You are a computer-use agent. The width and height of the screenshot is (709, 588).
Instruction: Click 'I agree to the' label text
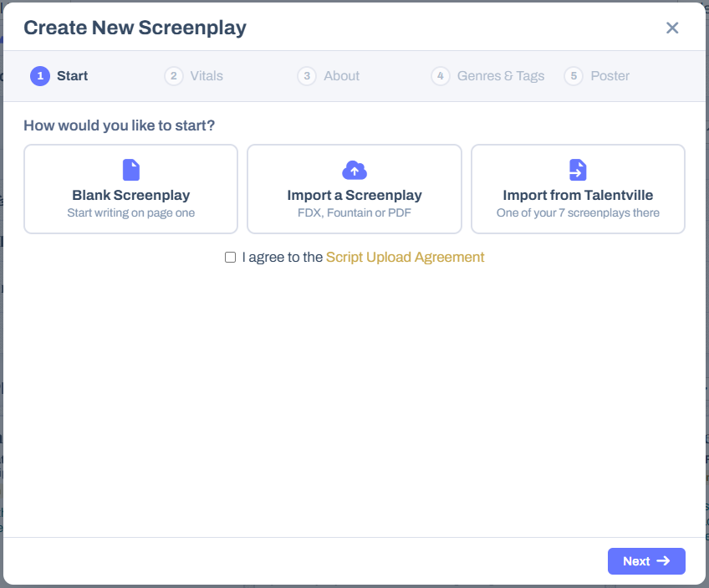tap(283, 257)
